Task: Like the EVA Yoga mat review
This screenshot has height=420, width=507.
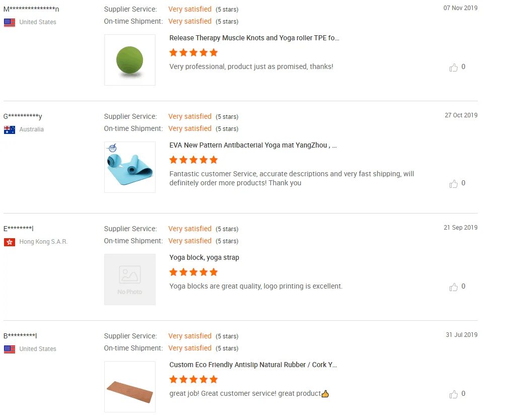Action: tap(454, 184)
